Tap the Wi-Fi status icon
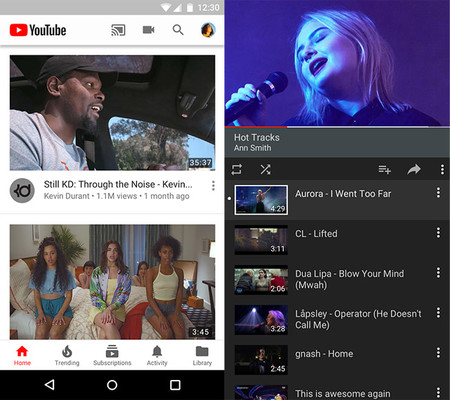 coord(165,7)
